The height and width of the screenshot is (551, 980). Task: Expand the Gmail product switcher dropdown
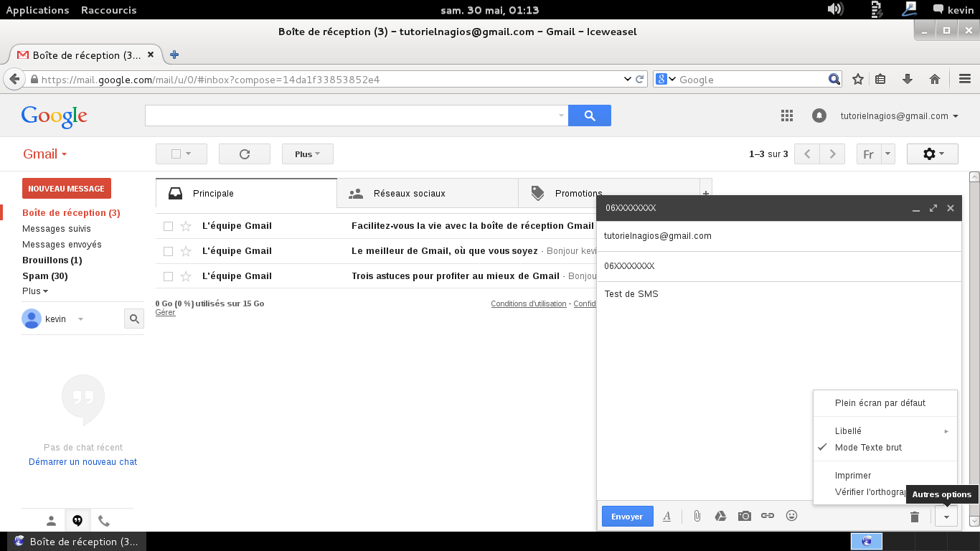click(45, 154)
